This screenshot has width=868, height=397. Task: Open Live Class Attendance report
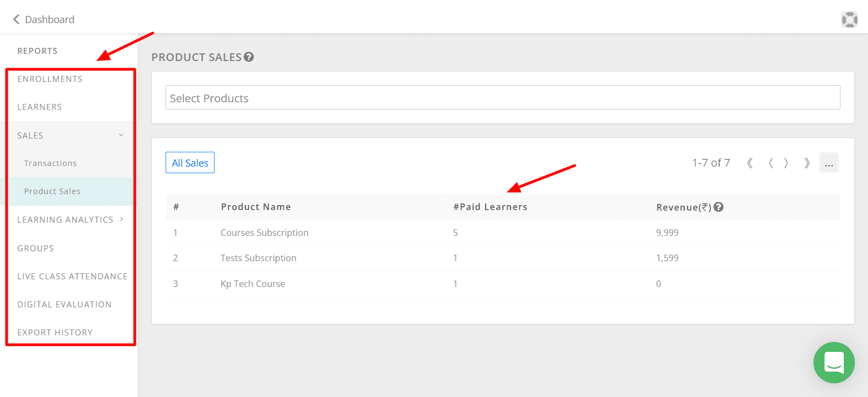coord(72,276)
